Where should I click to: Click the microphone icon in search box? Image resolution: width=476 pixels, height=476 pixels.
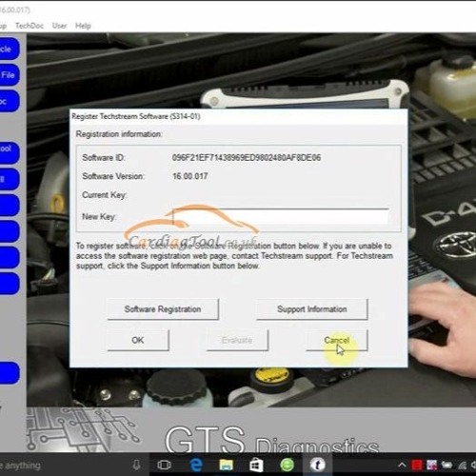click(137, 466)
